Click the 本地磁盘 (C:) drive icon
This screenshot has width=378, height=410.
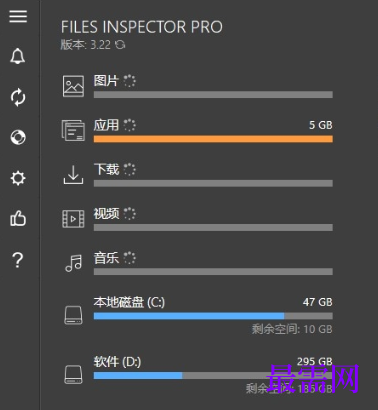(73, 315)
